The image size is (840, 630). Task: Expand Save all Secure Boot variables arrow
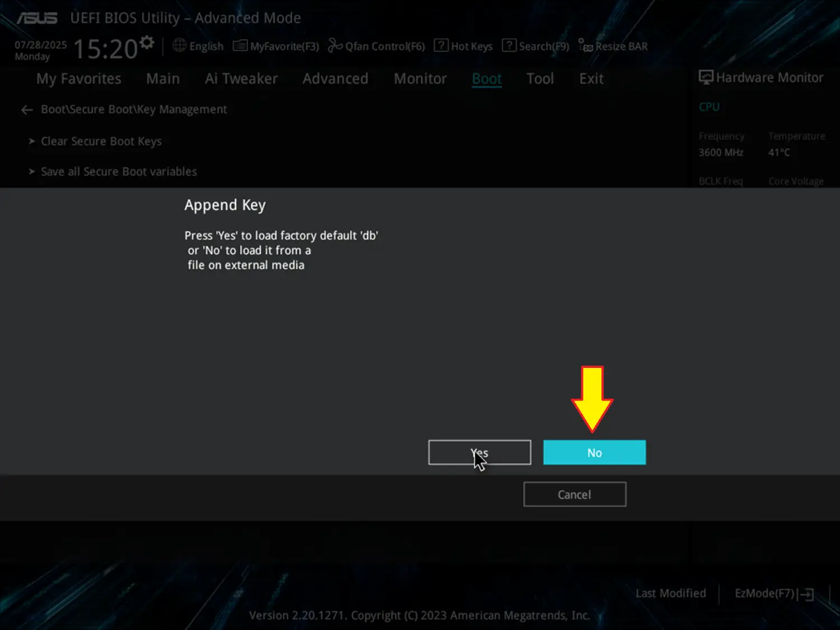32,171
